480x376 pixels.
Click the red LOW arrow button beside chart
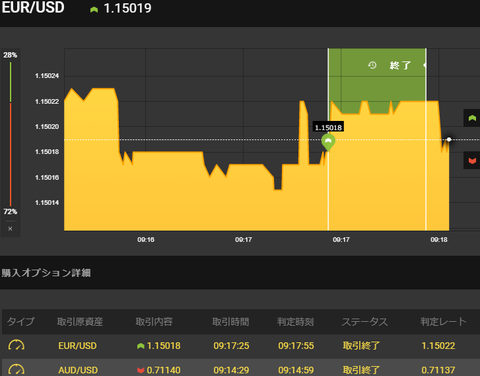(x=472, y=161)
